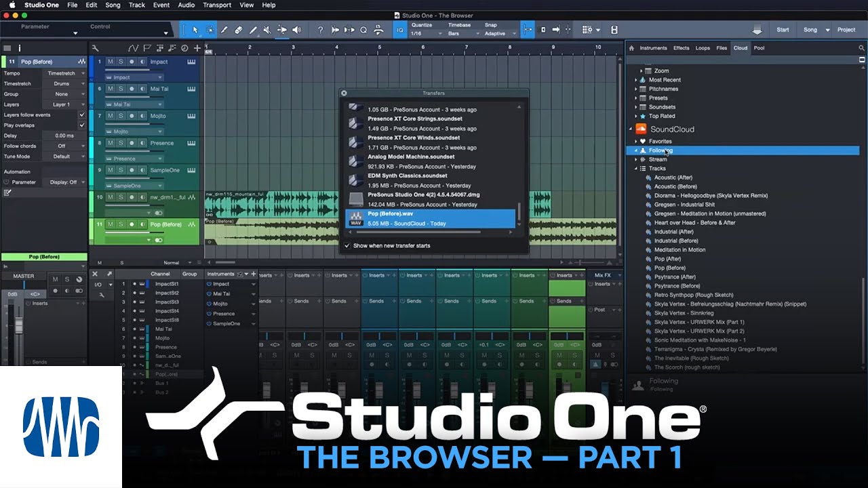Switch to the Effects browser tab
868x488 pixels.
(x=681, y=48)
